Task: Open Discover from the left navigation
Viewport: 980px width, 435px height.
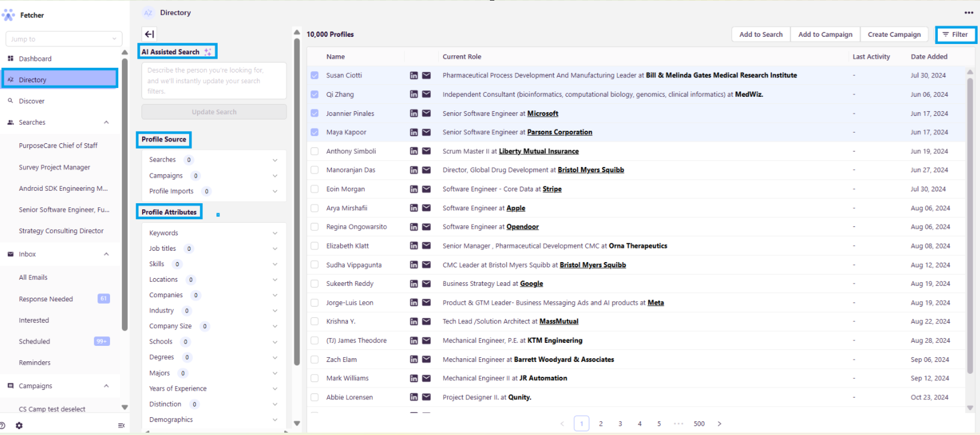Action: pos(32,101)
